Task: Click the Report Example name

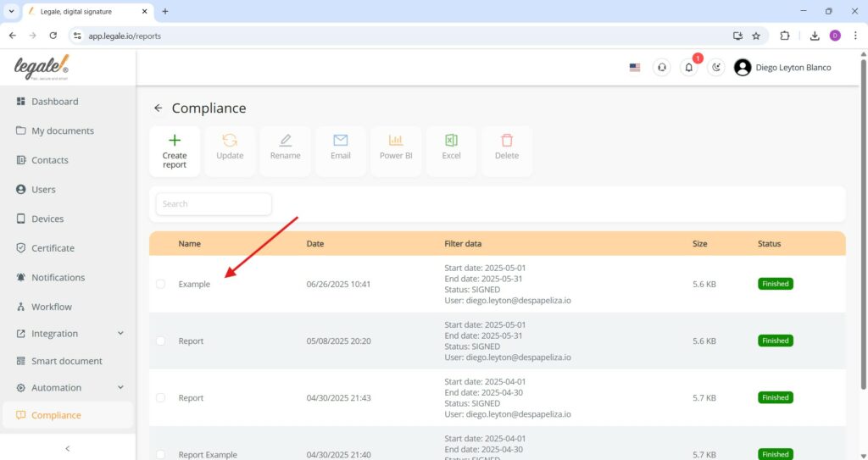Action: [208, 454]
